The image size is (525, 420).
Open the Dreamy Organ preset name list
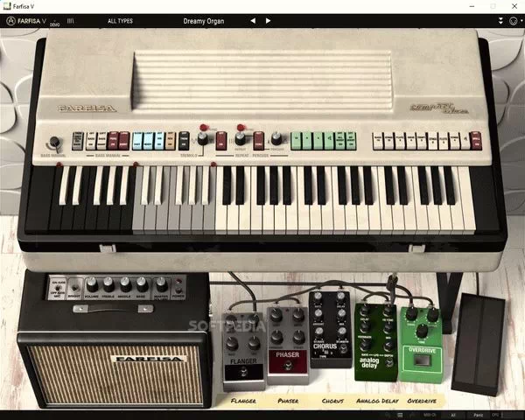tap(204, 20)
